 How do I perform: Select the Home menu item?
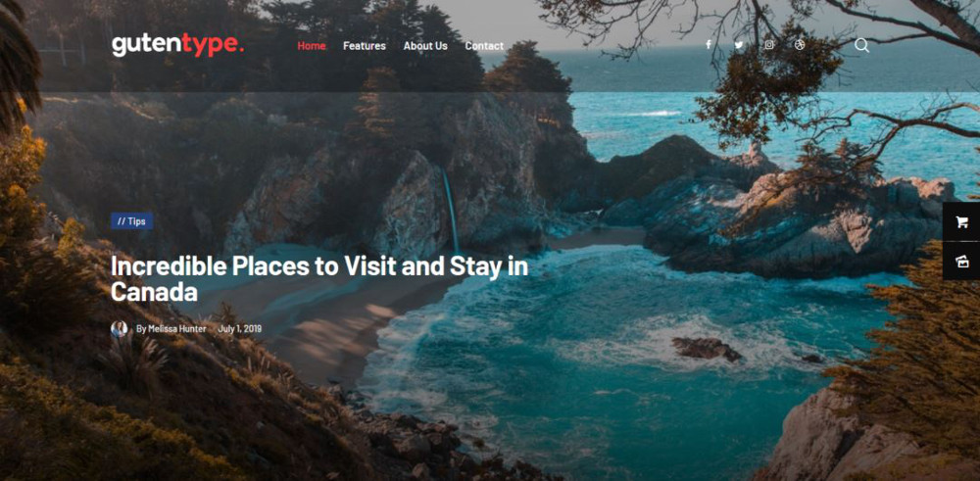[312, 46]
